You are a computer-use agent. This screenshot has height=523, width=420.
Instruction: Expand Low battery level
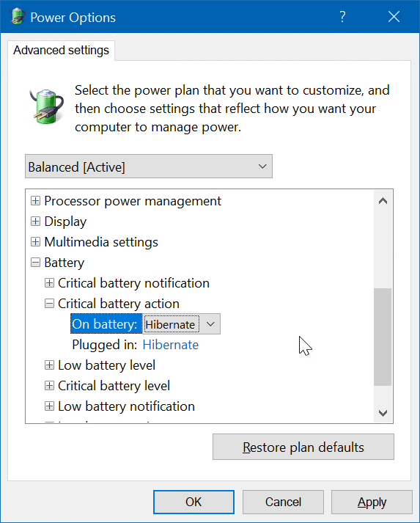pyautogui.click(x=49, y=365)
